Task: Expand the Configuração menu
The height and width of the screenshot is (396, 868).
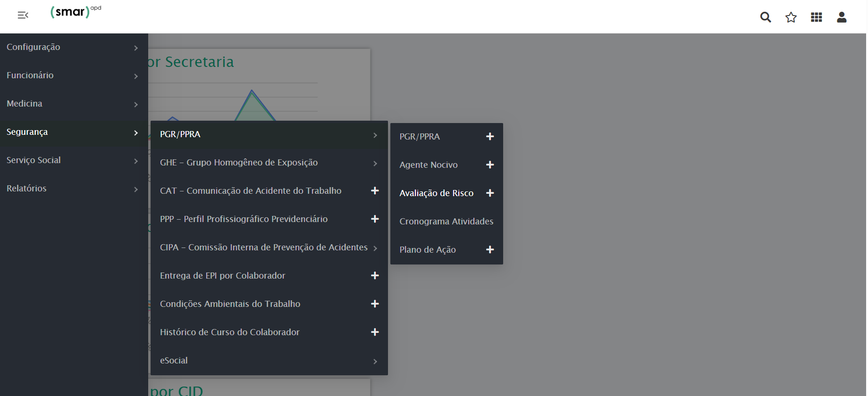Action: [74, 47]
